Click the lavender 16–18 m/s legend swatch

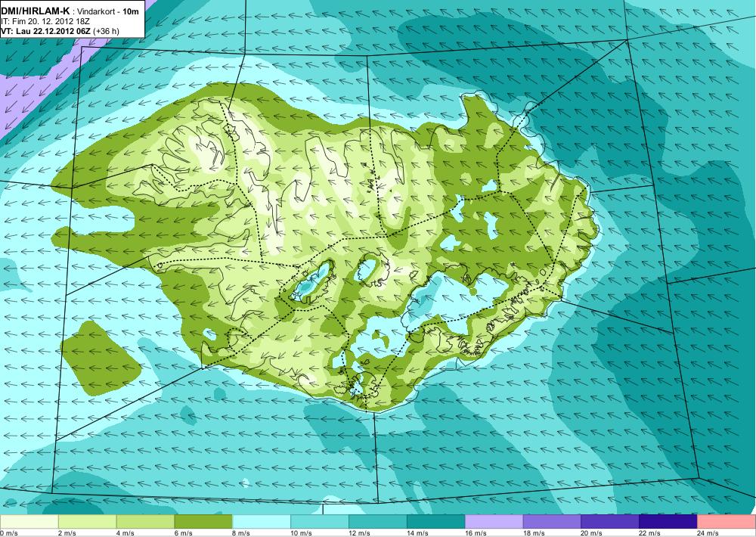point(494,522)
